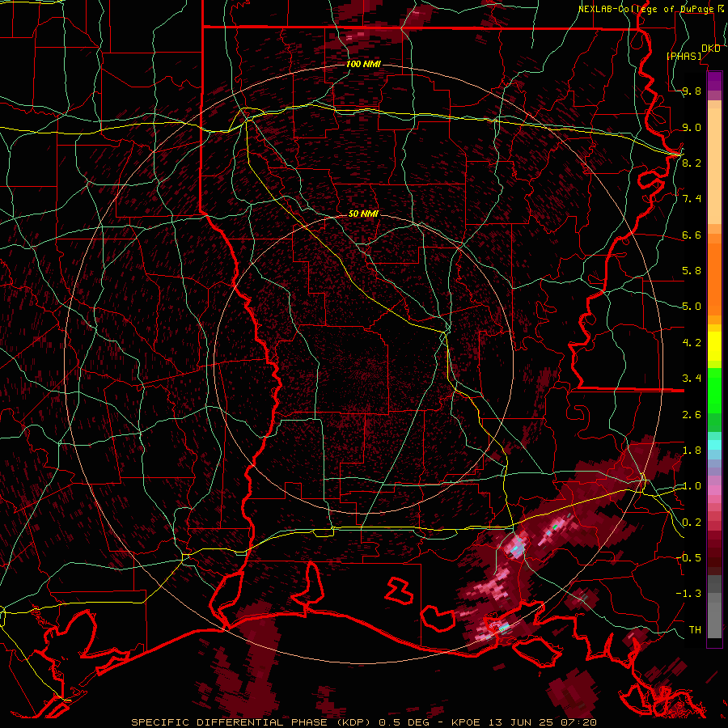728x728 pixels.
Task: Click the 5.8 scale value
Action: (x=692, y=271)
